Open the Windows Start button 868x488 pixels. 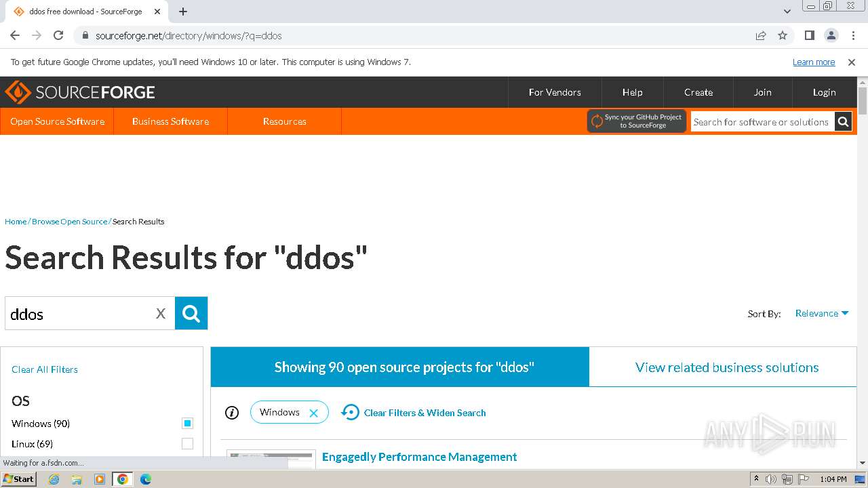coord(18,479)
